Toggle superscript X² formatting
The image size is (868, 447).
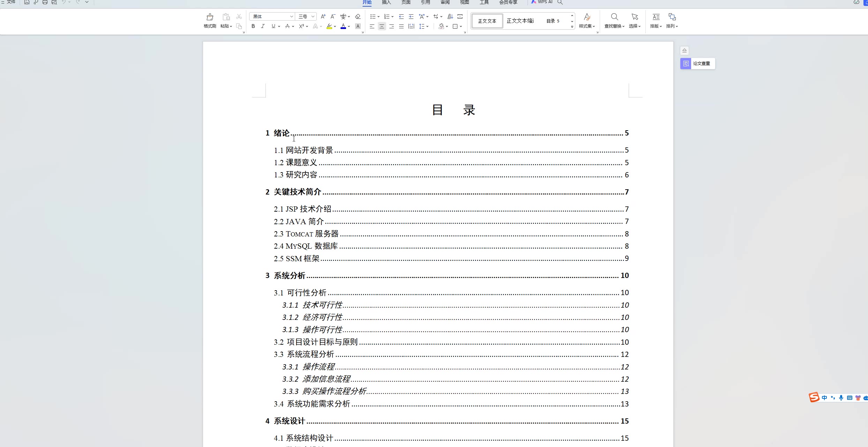[x=302, y=26]
